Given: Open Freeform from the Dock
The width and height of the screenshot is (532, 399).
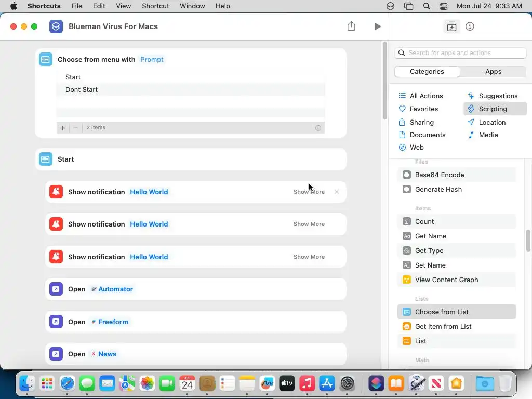Looking at the screenshot, I should point(267,383).
